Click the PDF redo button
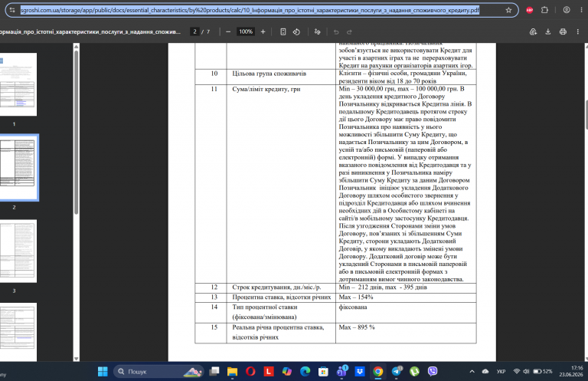This screenshot has width=588, height=381. click(x=349, y=32)
